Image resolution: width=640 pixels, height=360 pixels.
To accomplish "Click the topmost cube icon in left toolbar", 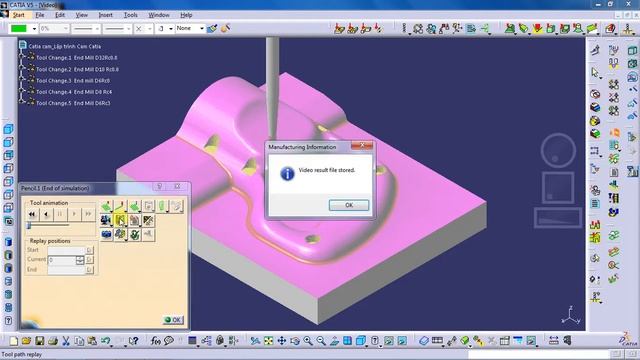I will (x=8, y=129).
